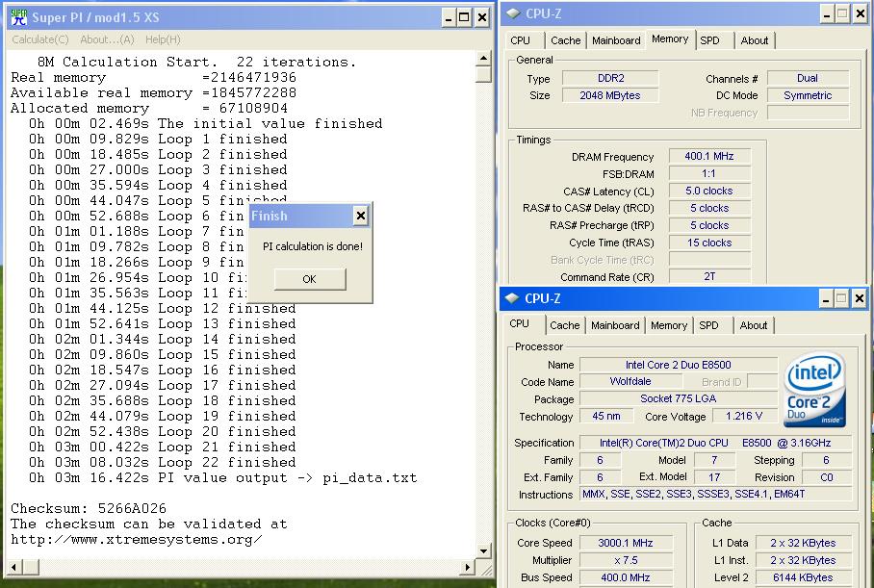The image size is (874, 588).
Task: Minimize the upper CPU-Z window
Action: coord(827,14)
